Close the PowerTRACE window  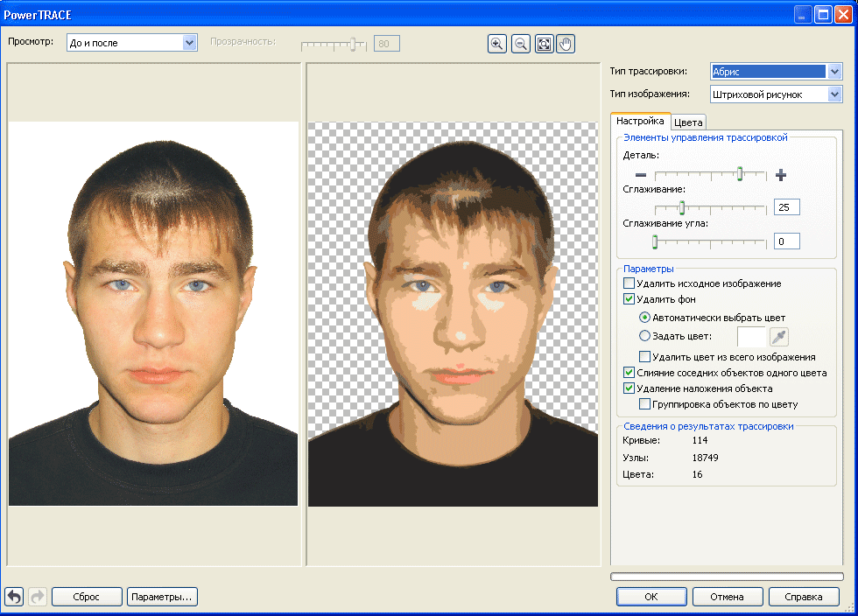point(842,15)
